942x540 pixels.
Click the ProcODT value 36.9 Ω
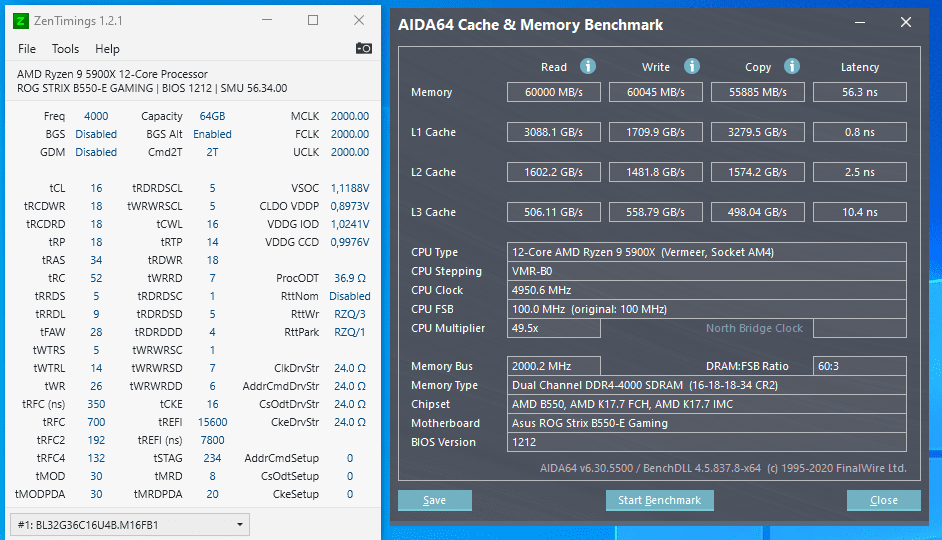[x=350, y=278]
